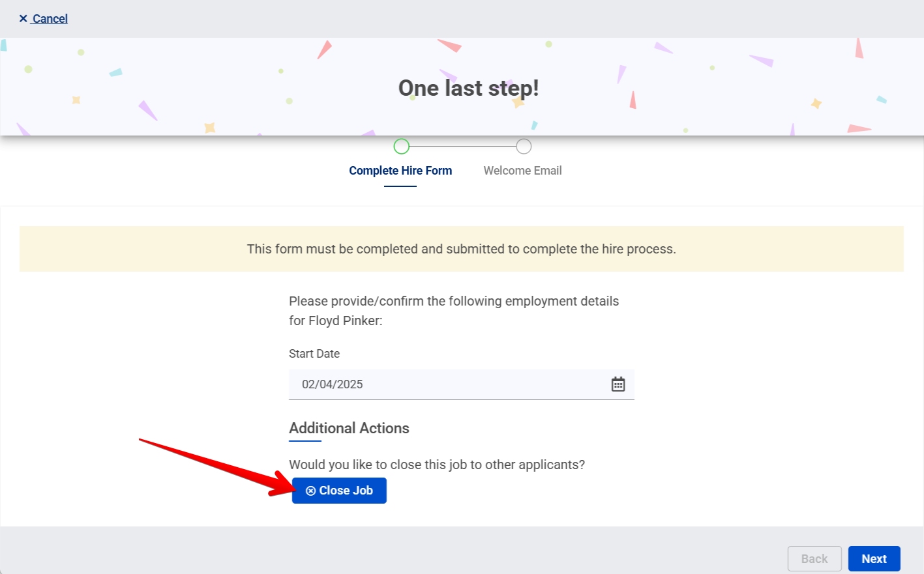Click the Start Date input showing 02/04/2025
Image resolution: width=924 pixels, height=574 pixels.
click(424, 384)
